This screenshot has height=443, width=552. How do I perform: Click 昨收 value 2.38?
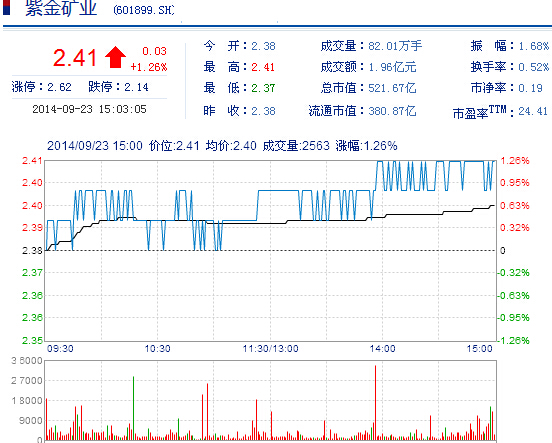coord(263,111)
